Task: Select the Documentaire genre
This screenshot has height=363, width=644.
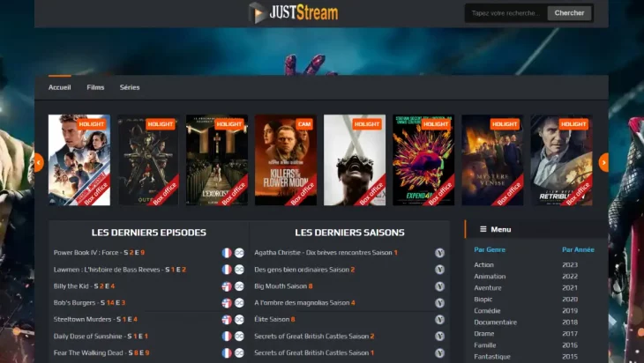Action: tap(495, 322)
